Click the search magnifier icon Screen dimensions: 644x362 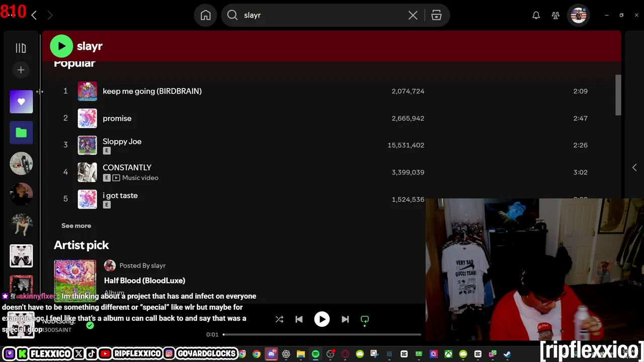[x=232, y=15]
